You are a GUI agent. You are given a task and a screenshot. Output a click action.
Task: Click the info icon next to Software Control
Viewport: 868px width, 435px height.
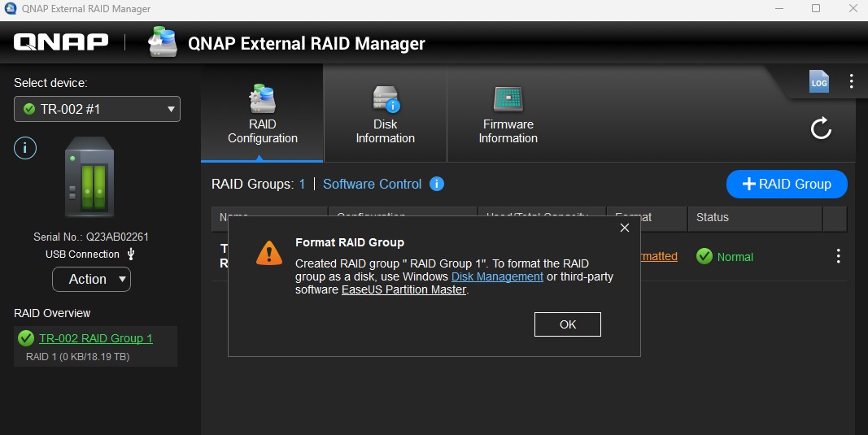tap(437, 184)
